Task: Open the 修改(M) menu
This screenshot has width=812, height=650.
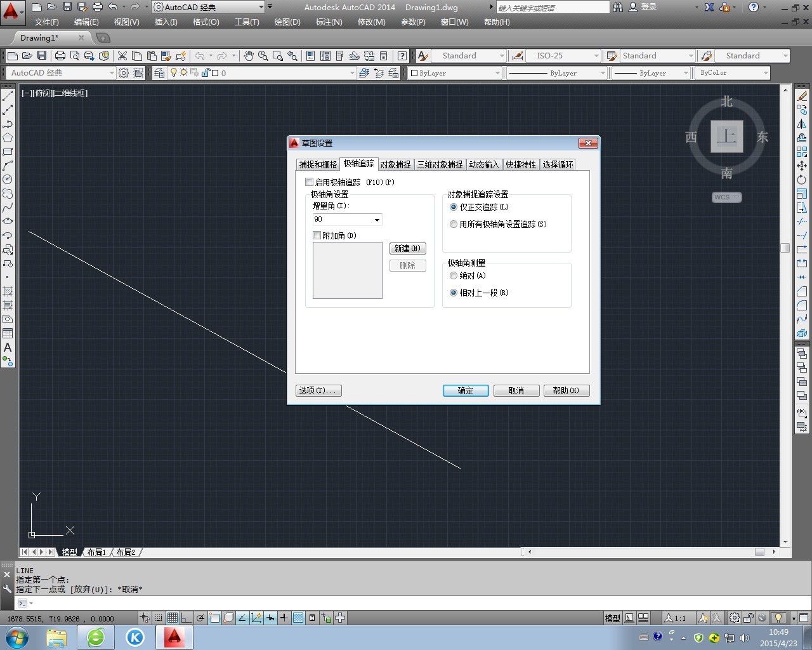Action: [x=371, y=22]
